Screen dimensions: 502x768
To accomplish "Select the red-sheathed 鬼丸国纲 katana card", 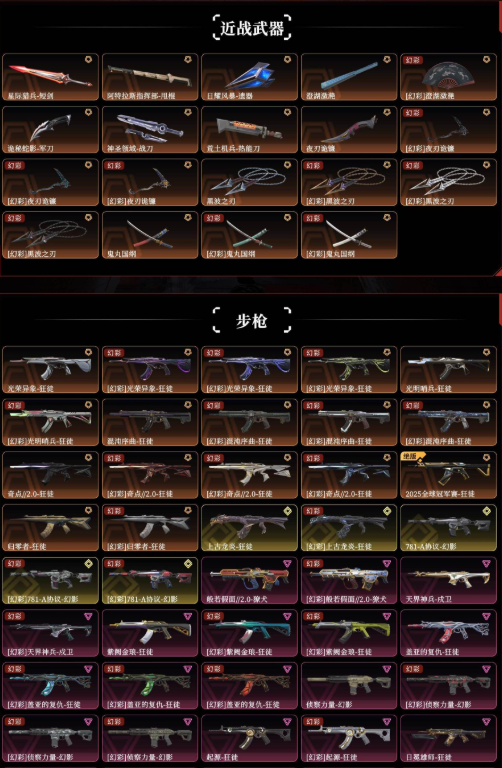I will point(150,235).
